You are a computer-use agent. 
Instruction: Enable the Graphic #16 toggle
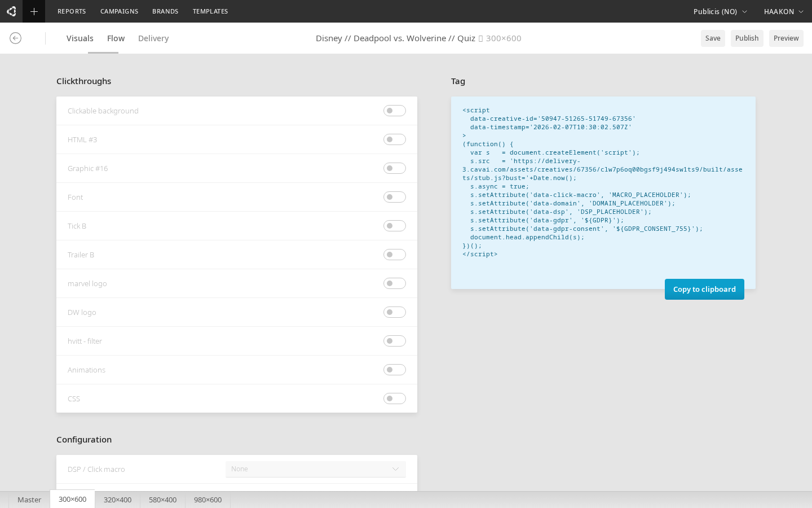click(x=394, y=168)
